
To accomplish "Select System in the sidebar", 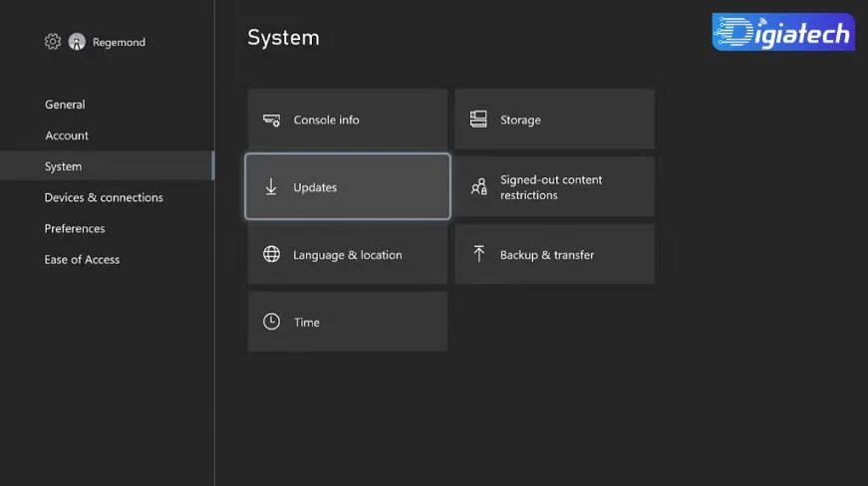I will [107, 166].
